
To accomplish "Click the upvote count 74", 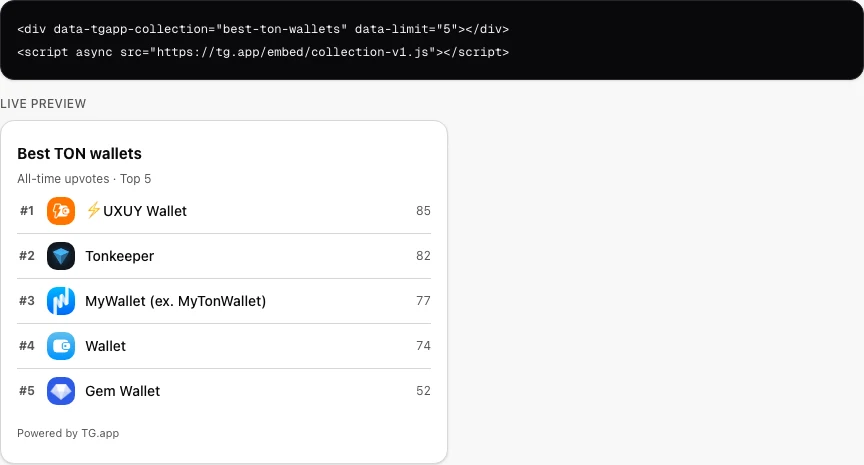I will pos(423,346).
